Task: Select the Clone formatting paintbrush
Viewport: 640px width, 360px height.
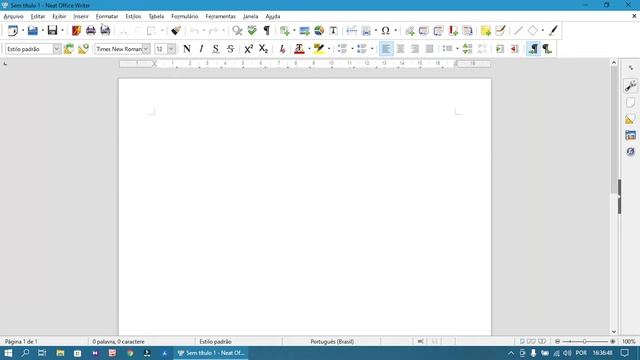Action: coord(176,31)
